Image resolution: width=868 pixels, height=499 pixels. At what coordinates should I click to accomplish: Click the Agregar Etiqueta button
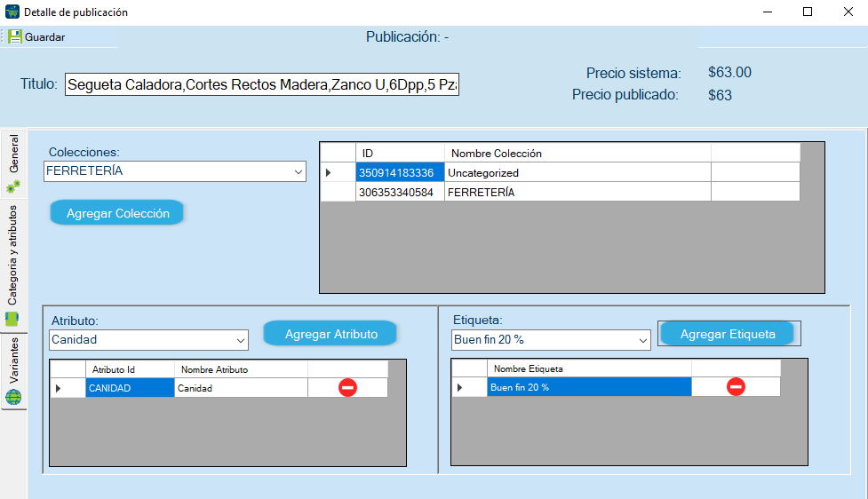pyautogui.click(x=728, y=334)
